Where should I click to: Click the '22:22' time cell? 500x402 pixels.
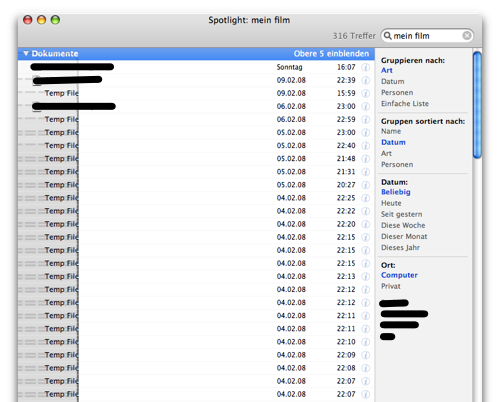click(346, 211)
